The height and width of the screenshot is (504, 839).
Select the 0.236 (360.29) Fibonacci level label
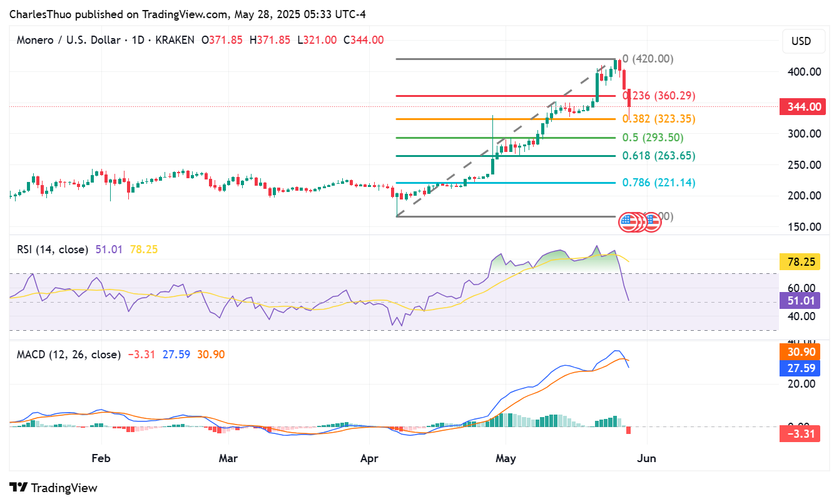(x=659, y=96)
